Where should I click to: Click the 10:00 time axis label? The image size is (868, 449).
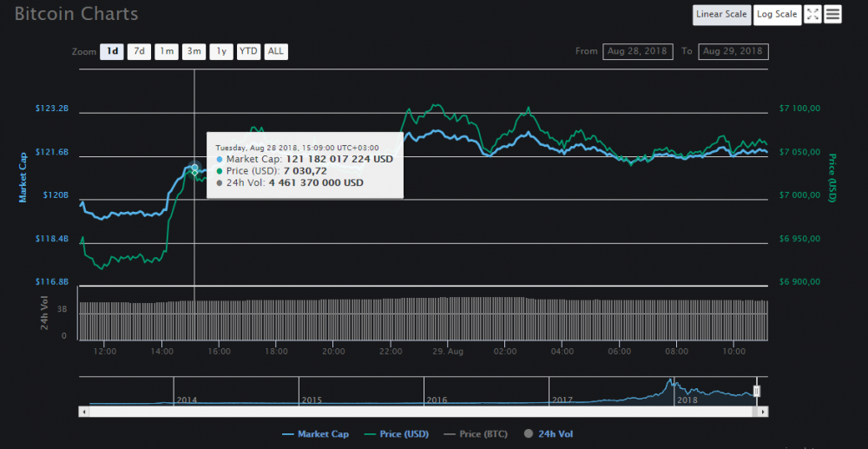[x=733, y=351]
